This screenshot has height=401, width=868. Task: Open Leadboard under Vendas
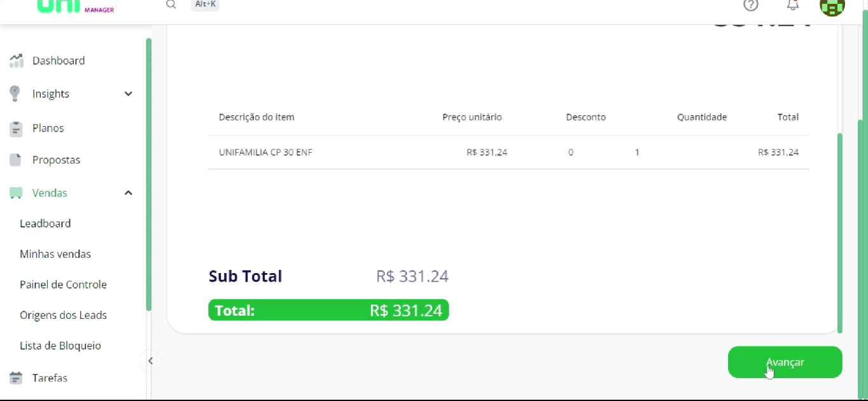[x=45, y=223]
